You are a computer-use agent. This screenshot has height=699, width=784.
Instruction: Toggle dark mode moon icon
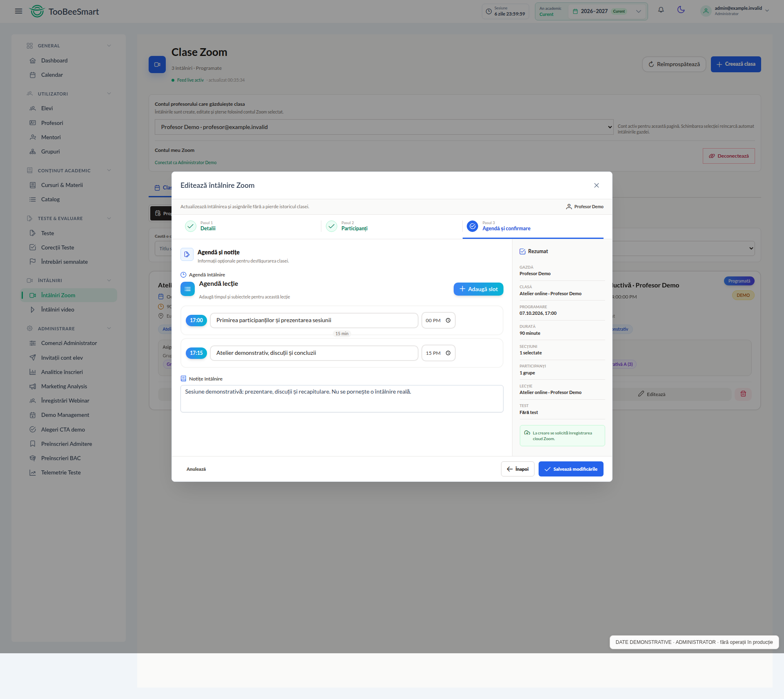[681, 10]
